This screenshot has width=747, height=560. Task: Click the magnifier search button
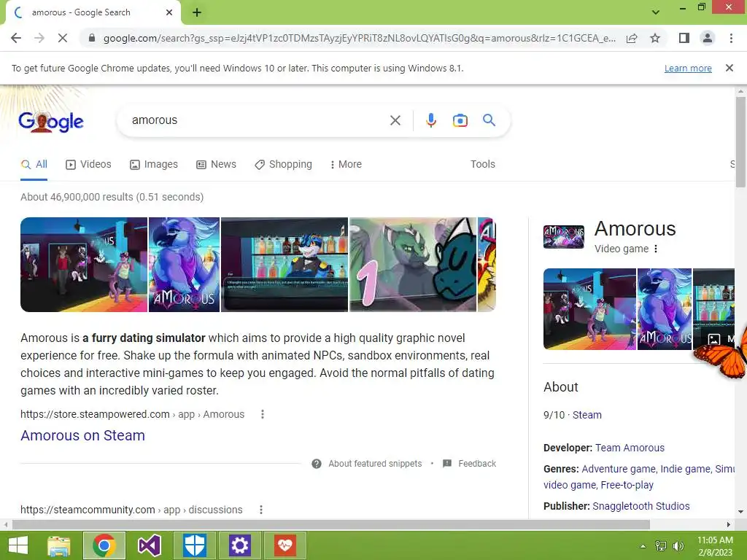click(489, 120)
